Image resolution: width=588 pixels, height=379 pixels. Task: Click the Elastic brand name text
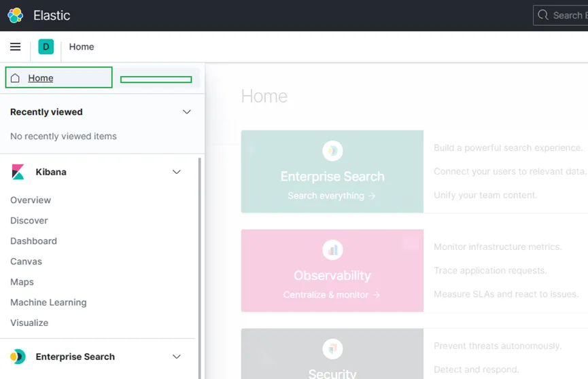coord(52,16)
